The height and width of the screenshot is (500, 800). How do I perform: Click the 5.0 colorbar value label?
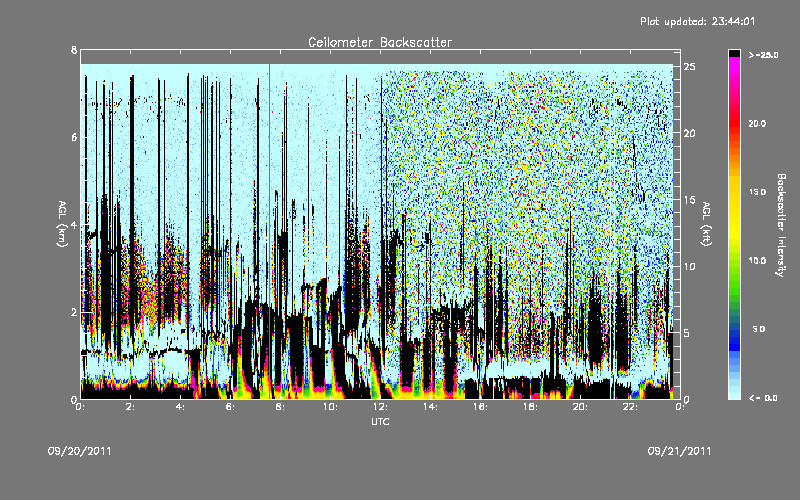tap(759, 329)
